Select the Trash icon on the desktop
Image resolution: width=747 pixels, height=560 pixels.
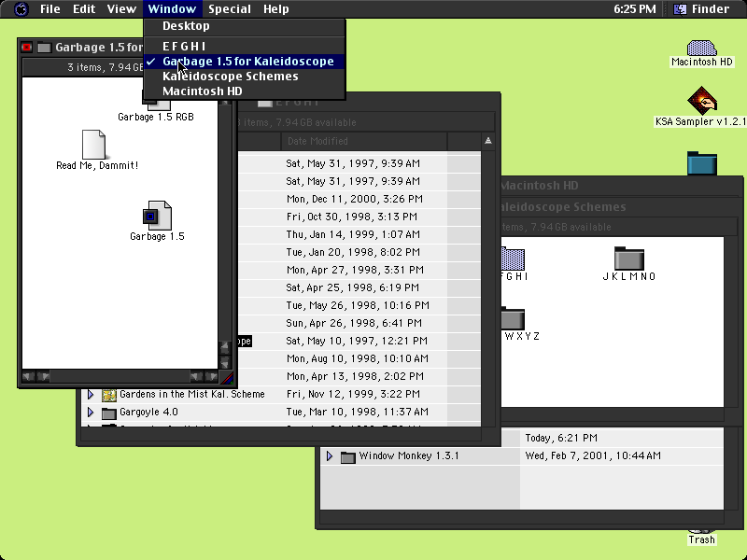(701, 531)
